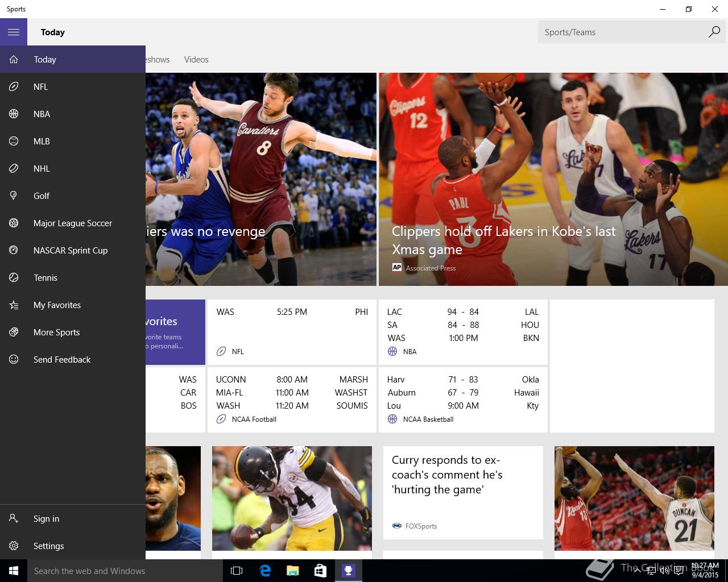The width and height of the screenshot is (728, 582).
Task: Click the LAC 94 - 84 LAL score row
Action: coord(463,312)
